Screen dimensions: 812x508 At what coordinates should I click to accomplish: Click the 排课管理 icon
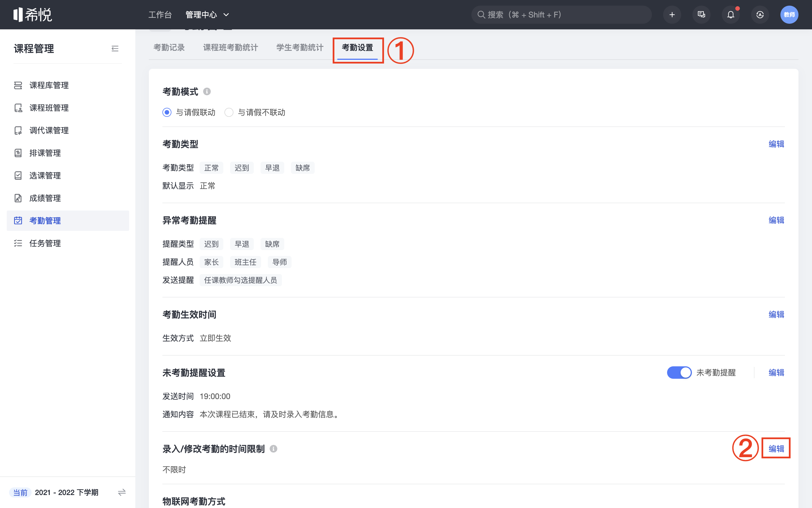pyautogui.click(x=18, y=153)
